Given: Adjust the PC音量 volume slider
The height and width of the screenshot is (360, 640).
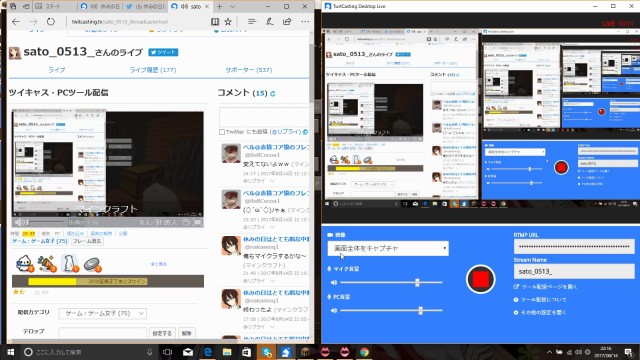Looking at the screenshot, I should 391,311.
